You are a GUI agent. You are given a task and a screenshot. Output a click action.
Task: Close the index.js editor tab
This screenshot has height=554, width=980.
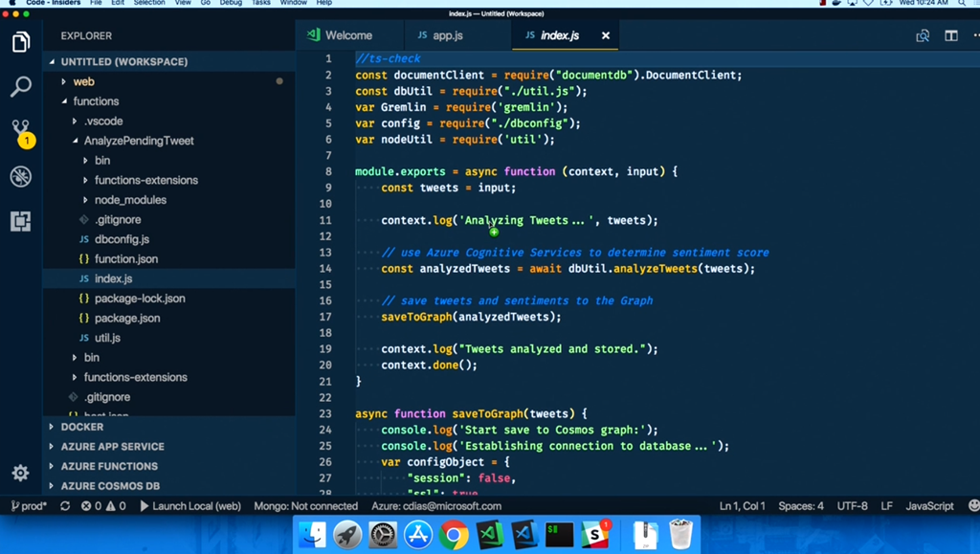point(605,35)
